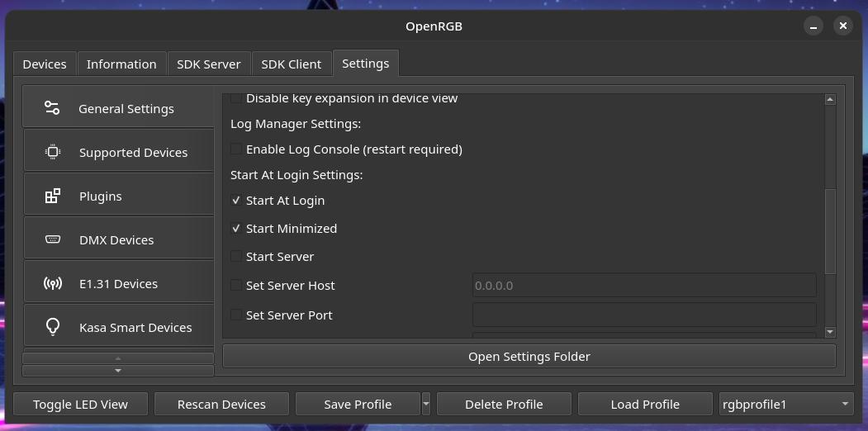Uncheck Start Minimized
868x431 pixels.
coord(236,229)
